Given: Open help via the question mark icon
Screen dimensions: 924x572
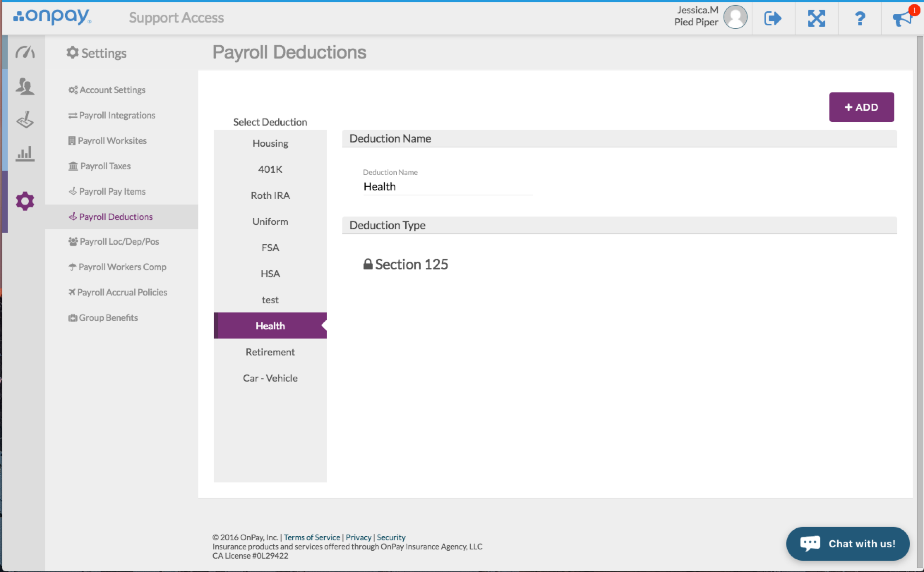Looking at the screenshot, I should pyautogui.click(x=860, y=18).
